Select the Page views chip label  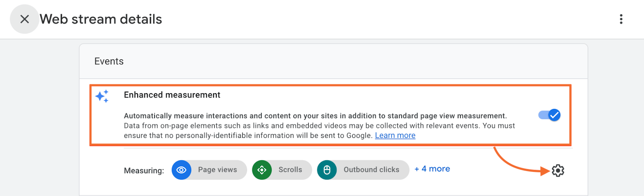pyautogui.click(x=217, y=170)
